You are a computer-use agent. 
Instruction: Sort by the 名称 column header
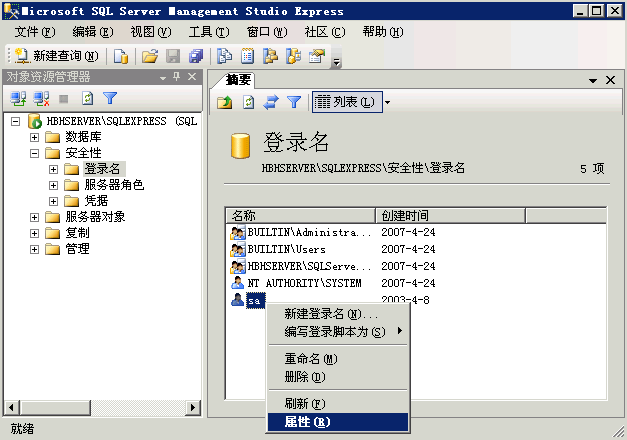tap(300, 216)
